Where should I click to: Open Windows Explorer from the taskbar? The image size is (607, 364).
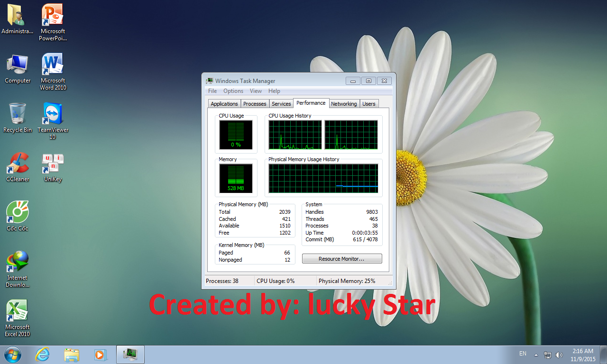72,355
